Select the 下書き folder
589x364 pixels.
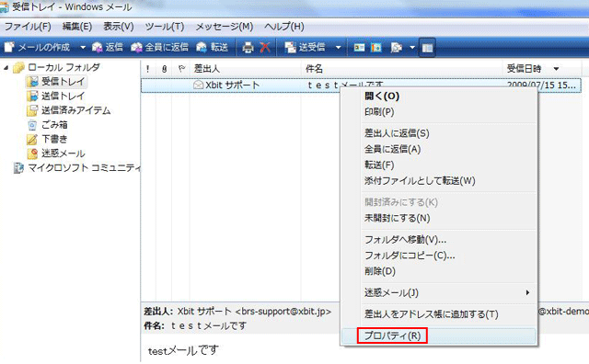click(54, 139)
